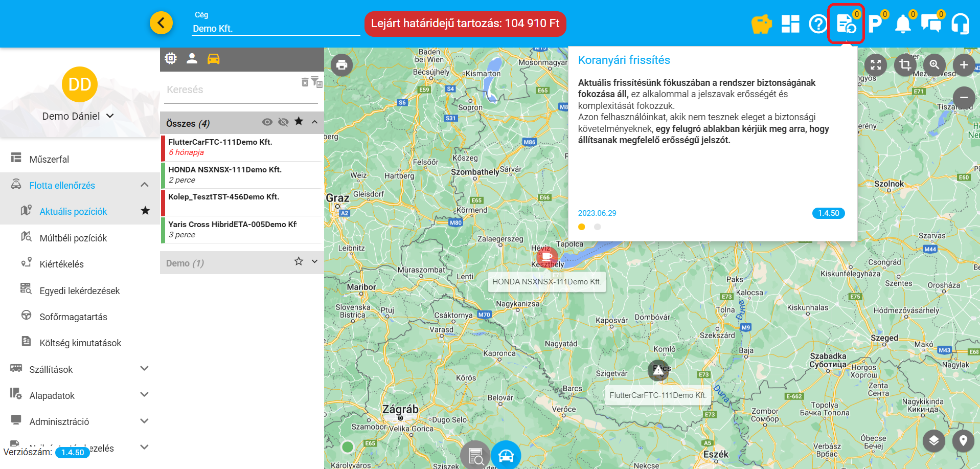Open the piggy bank icon in header

[x=761, y=24]
